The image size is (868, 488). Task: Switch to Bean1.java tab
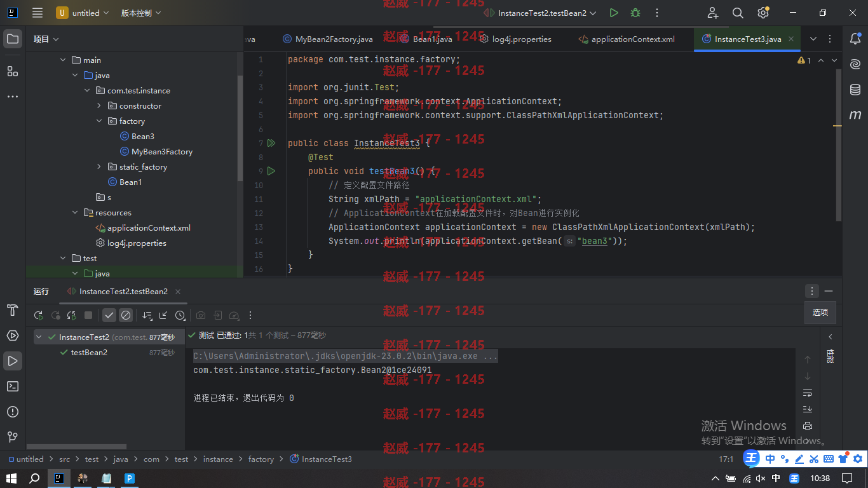click(x=426, y=39)
